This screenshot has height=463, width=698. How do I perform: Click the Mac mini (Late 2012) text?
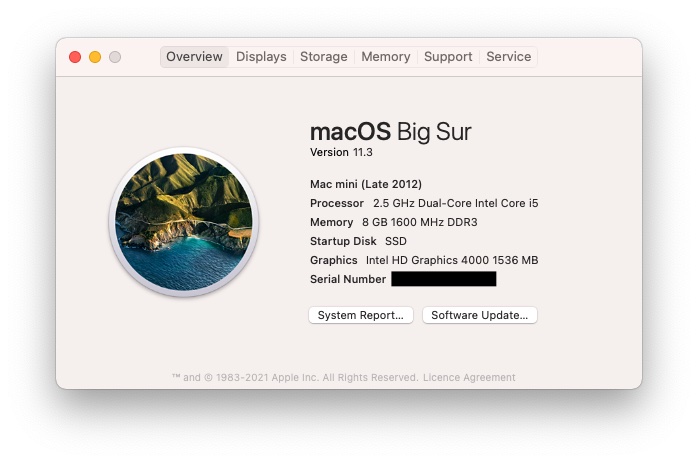pos(366,184)
